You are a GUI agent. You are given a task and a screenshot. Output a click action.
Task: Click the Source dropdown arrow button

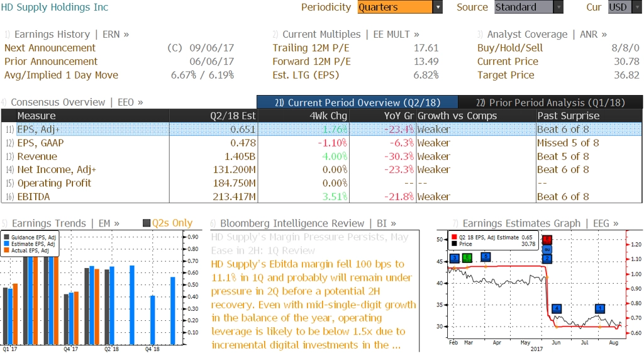coord(558,7)
